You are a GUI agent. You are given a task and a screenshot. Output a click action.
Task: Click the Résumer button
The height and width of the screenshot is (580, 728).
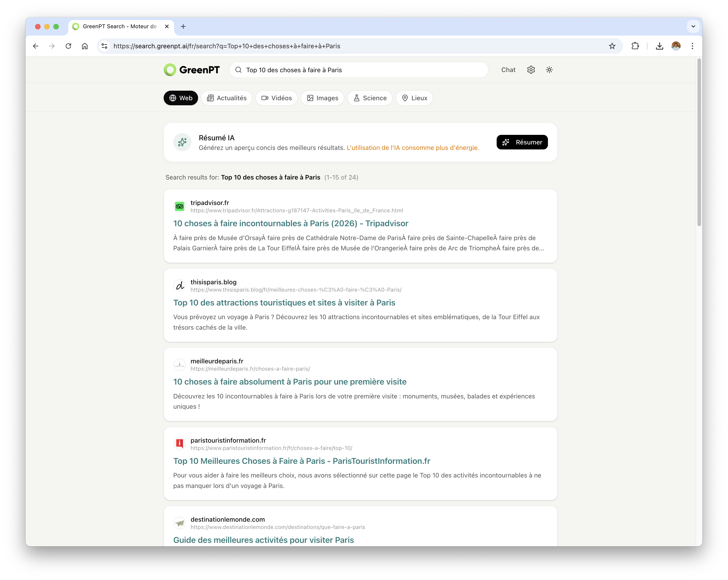[522, 142]
